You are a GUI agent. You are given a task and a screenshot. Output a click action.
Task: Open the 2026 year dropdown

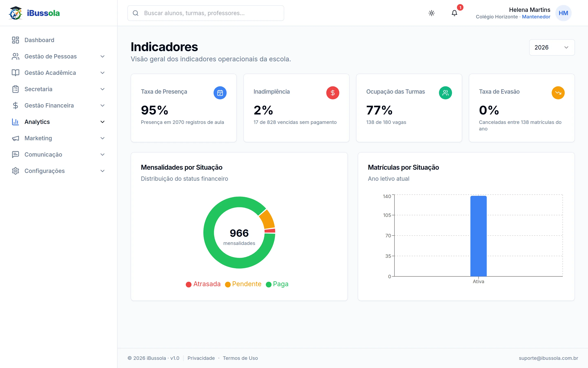click(x=552, y=47)
